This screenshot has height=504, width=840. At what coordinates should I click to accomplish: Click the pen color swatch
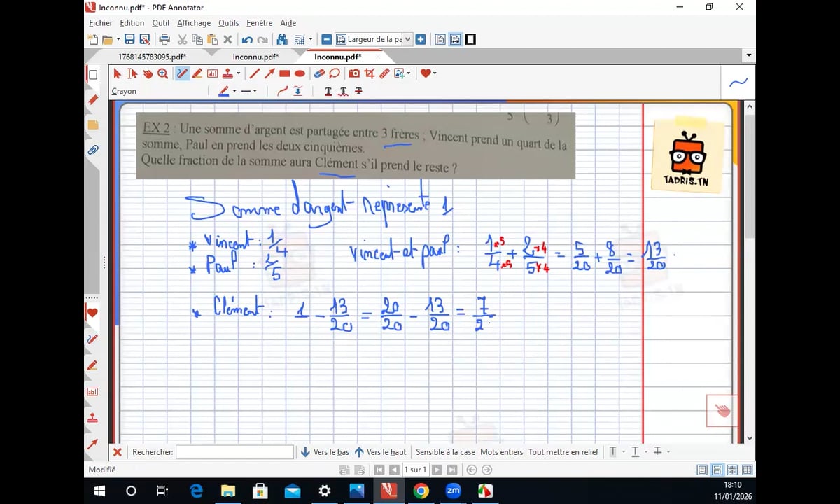point(224,91)
